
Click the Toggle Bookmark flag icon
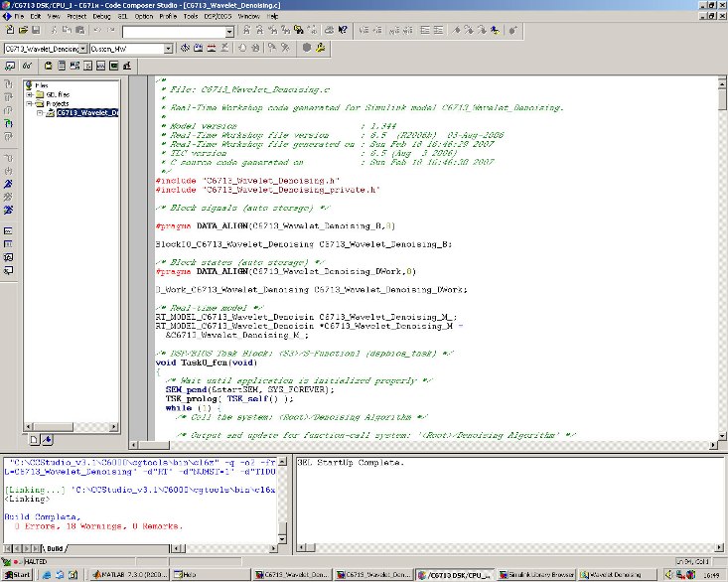[x=457, y=30]
